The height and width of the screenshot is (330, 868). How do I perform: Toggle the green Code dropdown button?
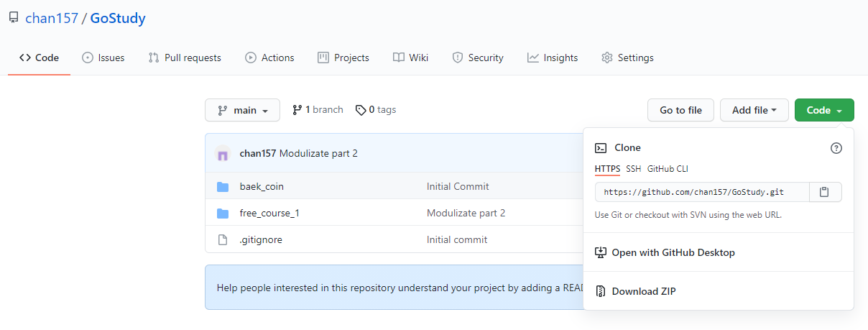coord(824,110)
